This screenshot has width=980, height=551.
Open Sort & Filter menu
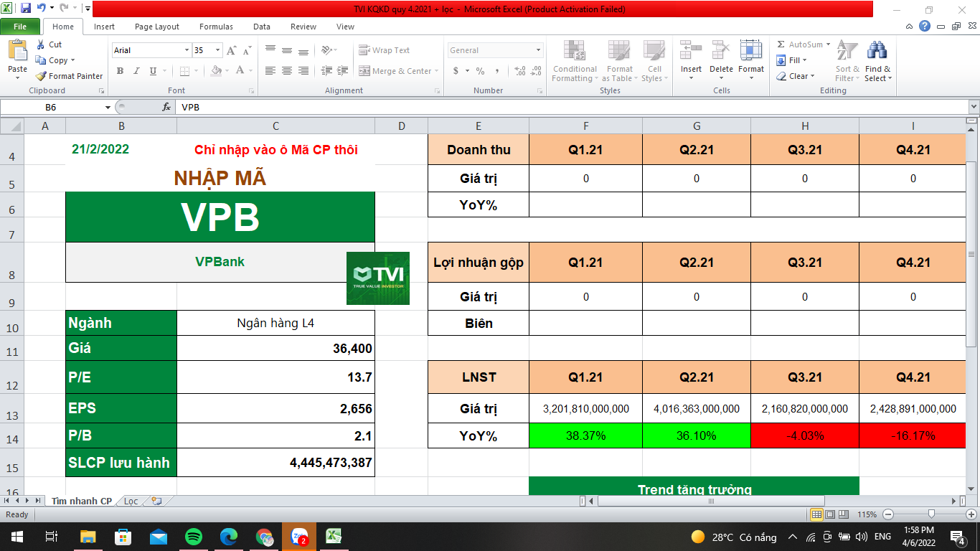tap(847, 62)
